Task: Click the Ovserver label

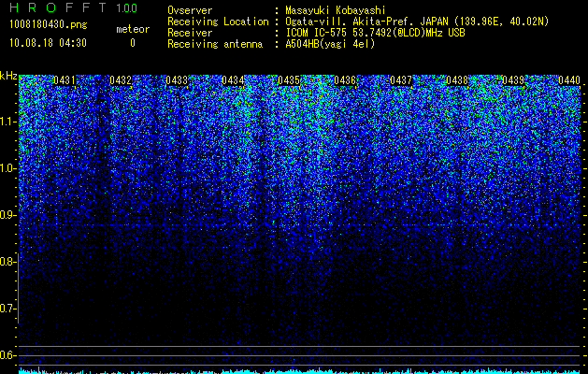Action: coord(190,10)
